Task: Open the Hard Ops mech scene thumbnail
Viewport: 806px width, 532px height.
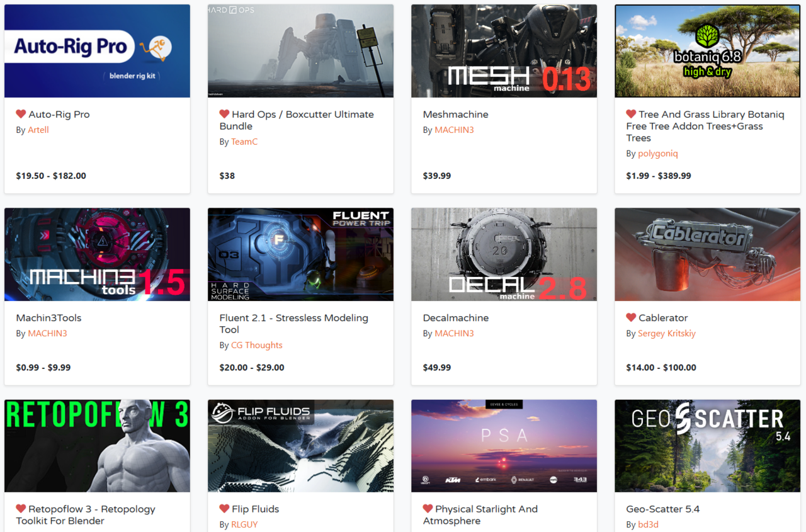Action: tap(300, 51)
